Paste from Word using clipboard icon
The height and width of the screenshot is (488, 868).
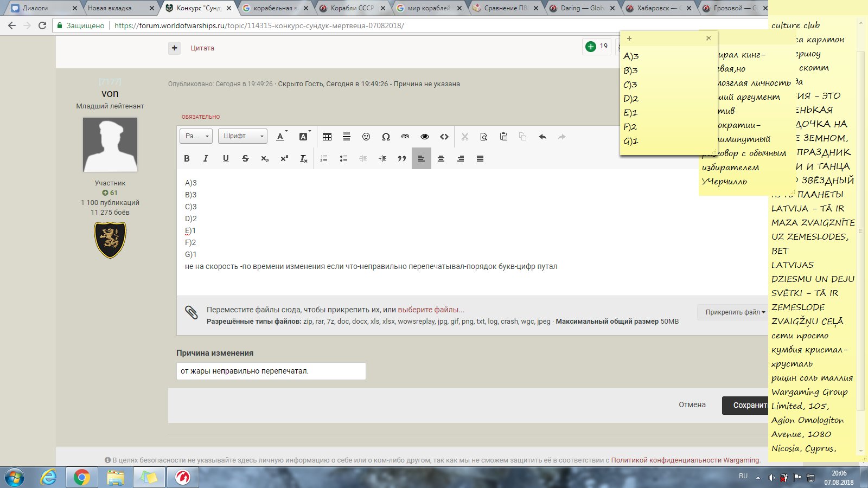point(503,137)
